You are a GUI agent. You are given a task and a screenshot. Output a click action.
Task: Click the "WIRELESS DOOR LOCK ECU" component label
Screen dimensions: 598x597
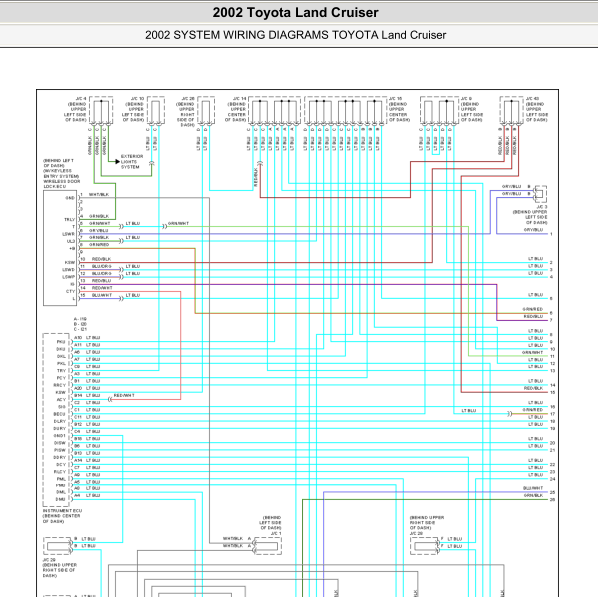[61, 184]
